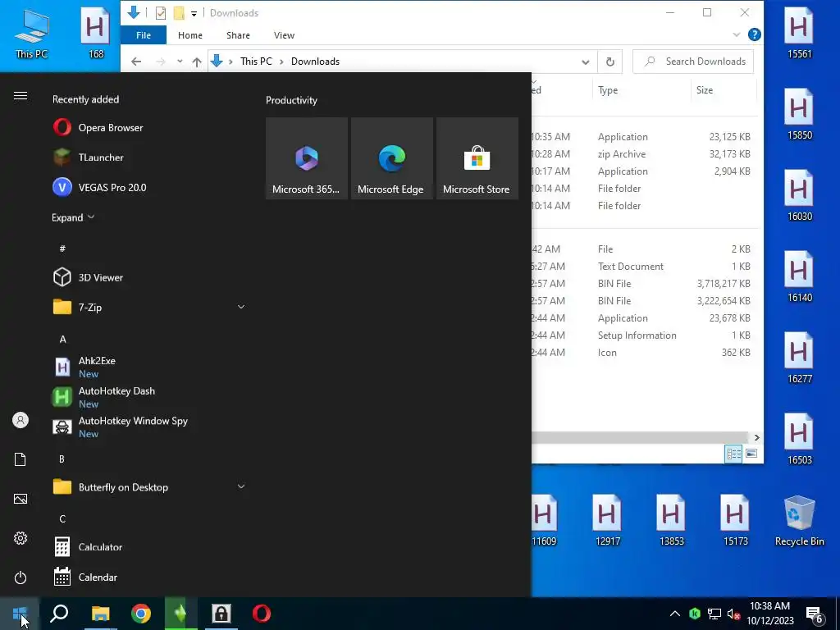
Task: Open the address bar history dropdown
Action: click(x=586, y=62)
